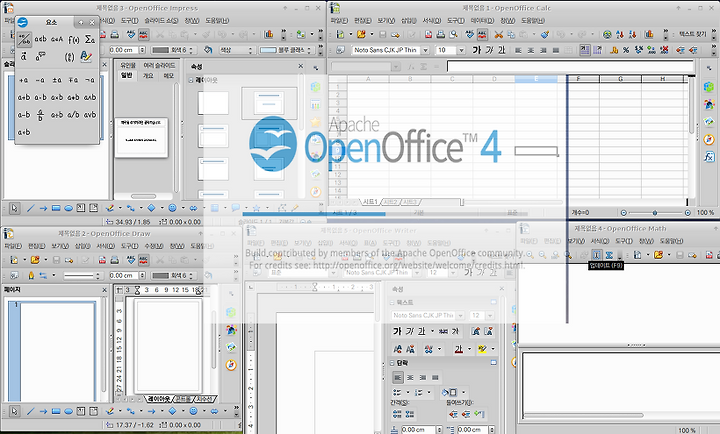The height and width of the screenshot is (434, 720).
Task: Open 슬라이드 쇼(S) menu in Impress
Action: click(x=161, y=21)
